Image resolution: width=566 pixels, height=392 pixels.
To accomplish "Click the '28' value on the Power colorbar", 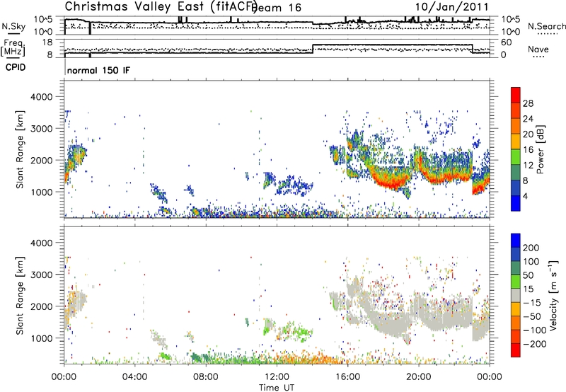I will click(x=528, y=103).
